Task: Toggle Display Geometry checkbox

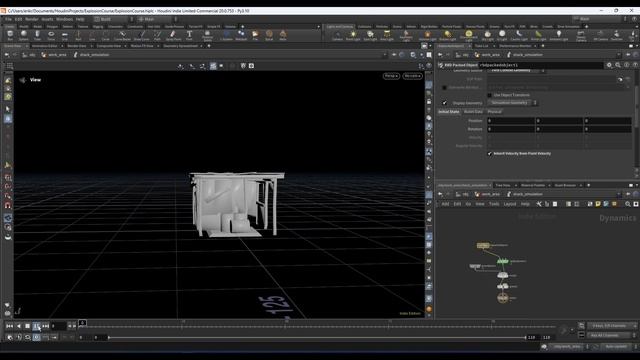Action: (444, 103)
